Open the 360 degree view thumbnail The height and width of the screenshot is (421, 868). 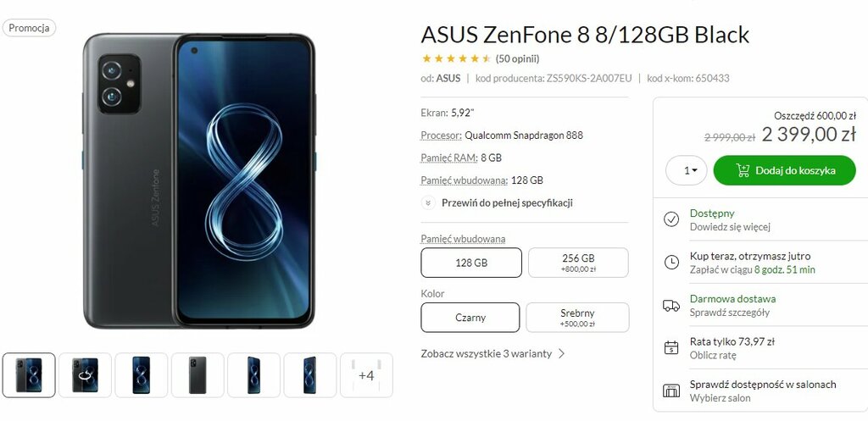86,375
